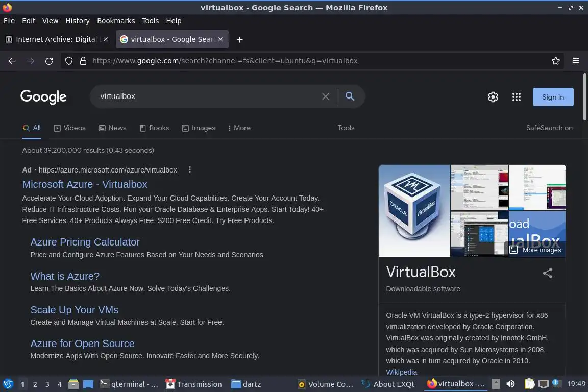Click the removable media eject tray icon
Screen dimensions: 588x392
[x=496, y=384]
